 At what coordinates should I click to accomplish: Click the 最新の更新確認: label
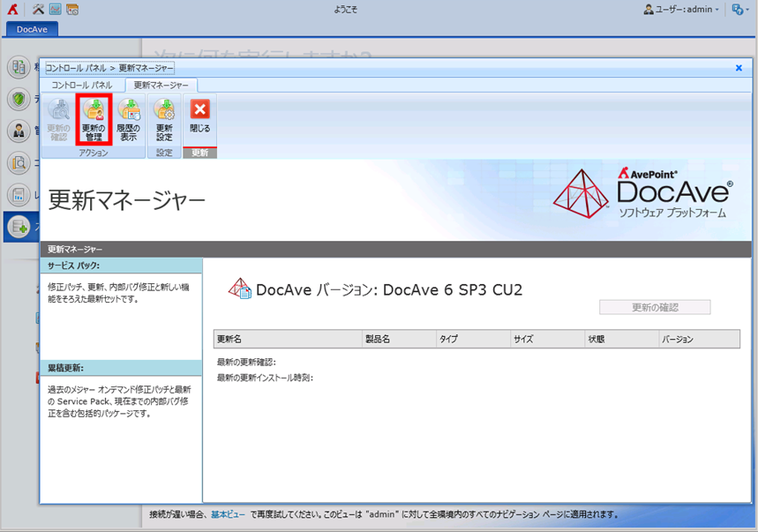(x=246, y=363)
